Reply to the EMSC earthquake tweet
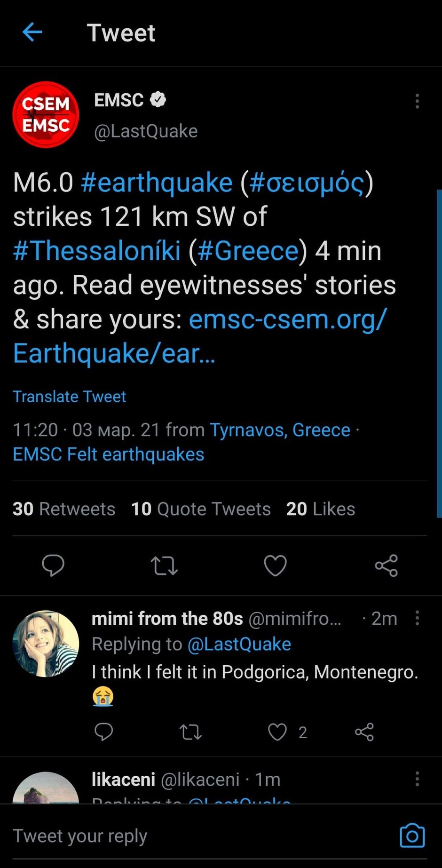Image resolution: width=442 pixels, height=868 pixels. [53, 565]
